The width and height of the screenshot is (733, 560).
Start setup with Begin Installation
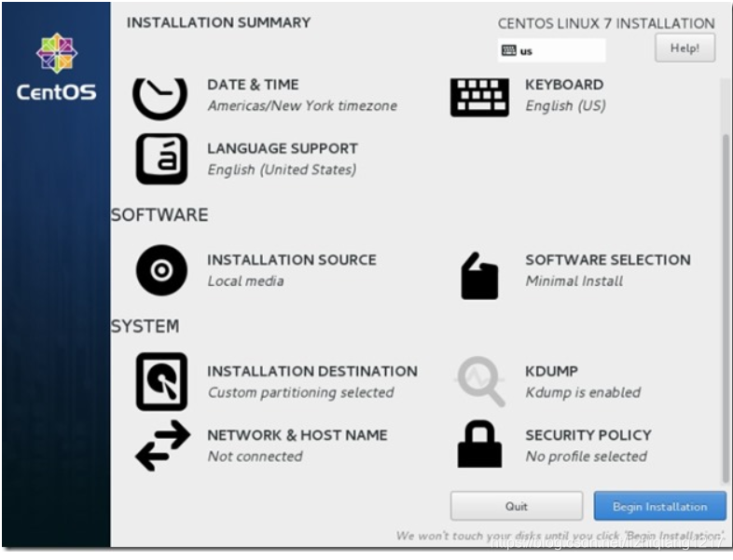click(659, 506)
